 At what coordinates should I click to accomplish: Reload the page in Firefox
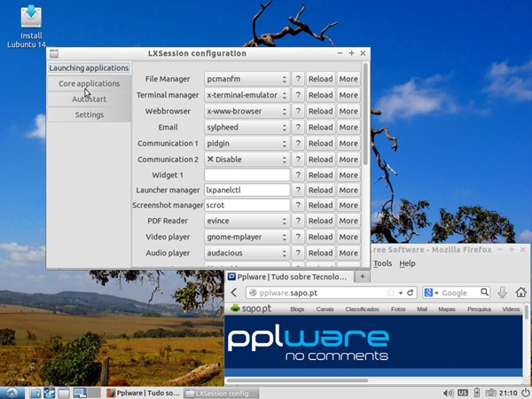point(411,293)
